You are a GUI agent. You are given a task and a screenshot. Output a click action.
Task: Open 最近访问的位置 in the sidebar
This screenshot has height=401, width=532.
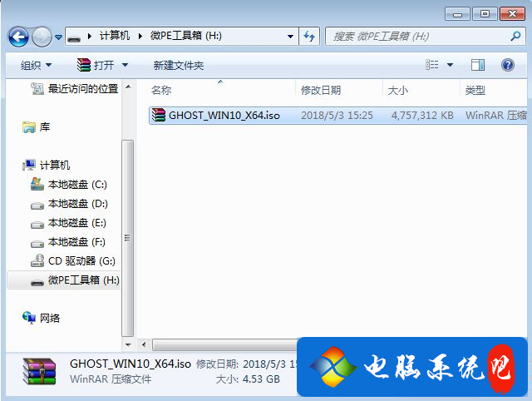tap(83, 89)
